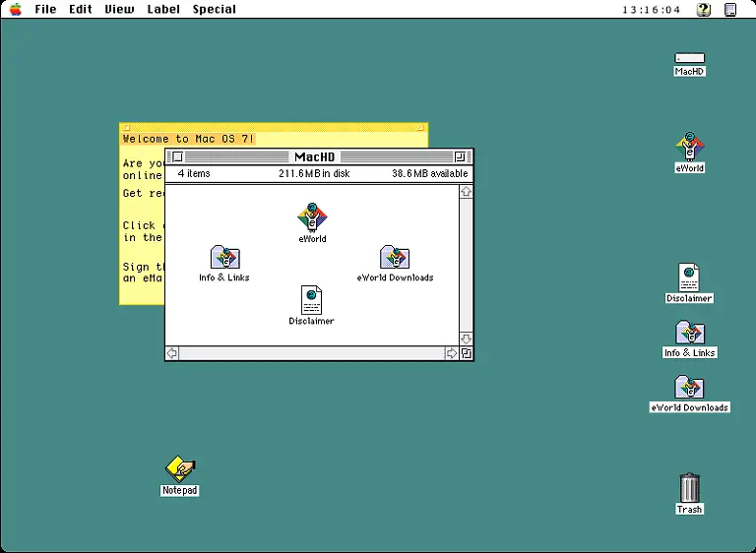This screenshot has height=553, width=756.
Task: Select the Trash icon
Action: (x=689, y=487)
